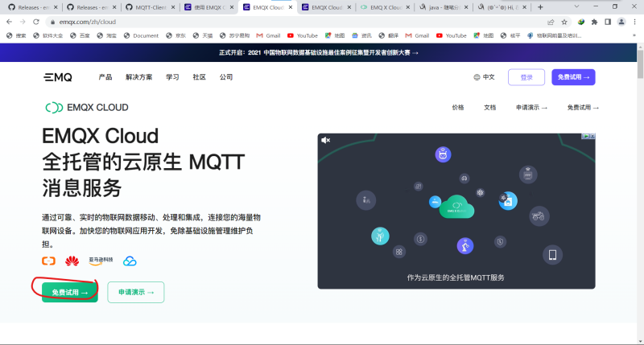Click the share page icon in address bar
This screenshot has width=644, height=345.
click(551, 22)
